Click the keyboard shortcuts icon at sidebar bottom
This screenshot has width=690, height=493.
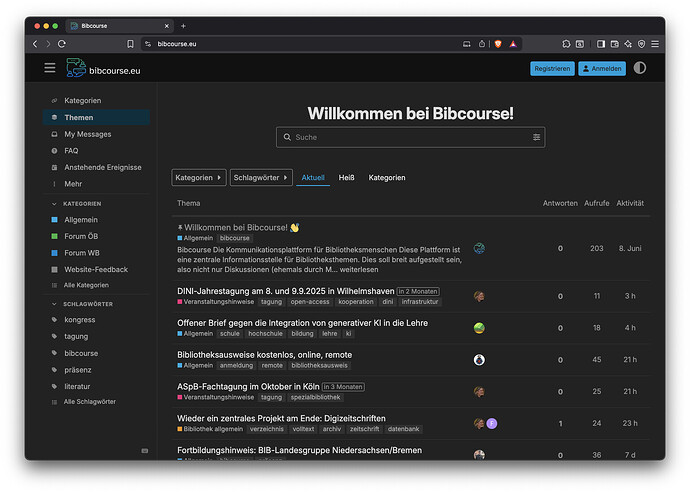pyautogui.click(x=144, y=451)
